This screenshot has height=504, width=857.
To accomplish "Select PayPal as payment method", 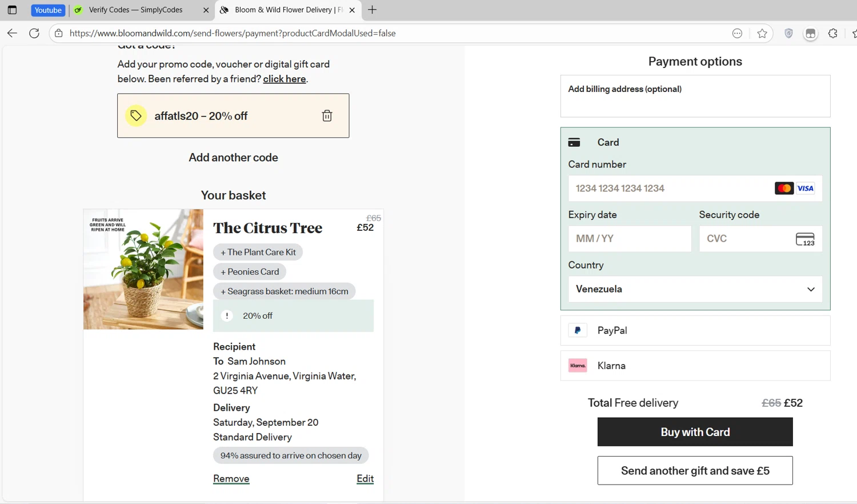I will click(612, 330).
